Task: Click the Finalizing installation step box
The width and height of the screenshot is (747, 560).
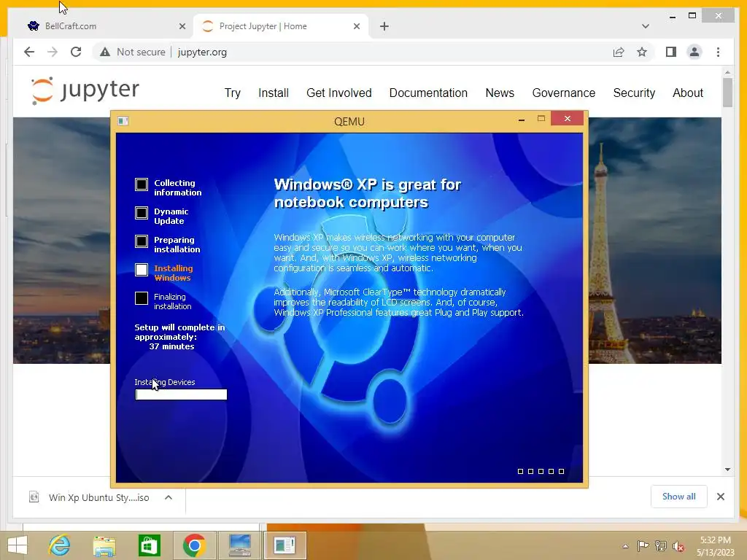Action: click(x=142, y=298)
